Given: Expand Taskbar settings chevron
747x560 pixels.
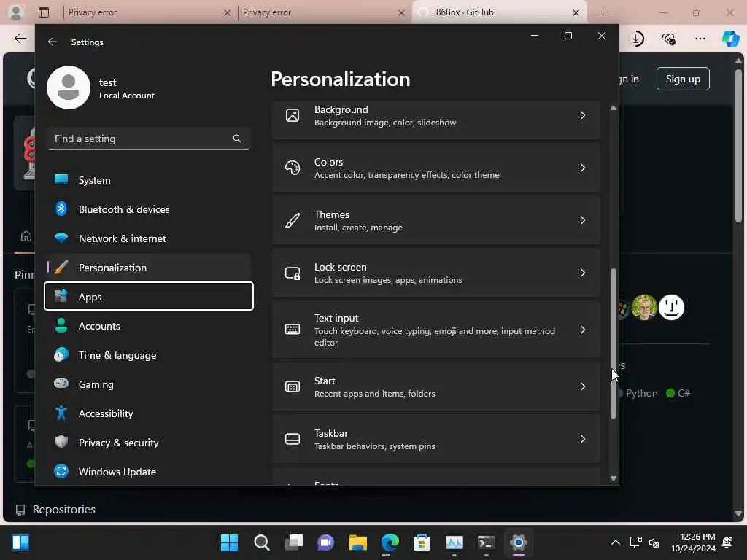Looking at the screenshot, I should coord(582,438).
